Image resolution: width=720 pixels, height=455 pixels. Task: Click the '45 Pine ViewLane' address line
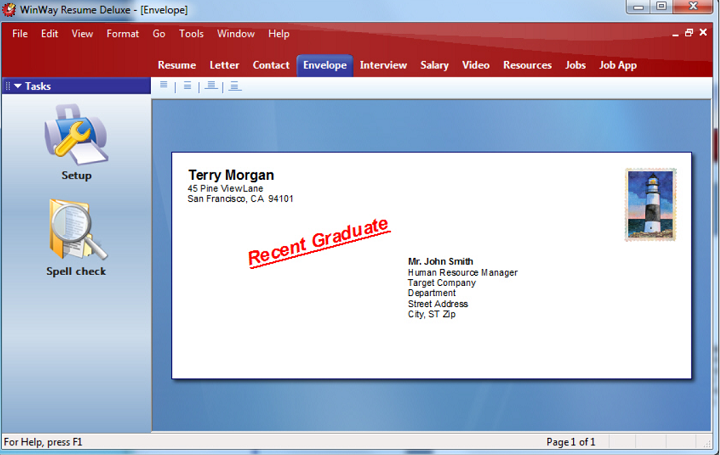point(225,188)
